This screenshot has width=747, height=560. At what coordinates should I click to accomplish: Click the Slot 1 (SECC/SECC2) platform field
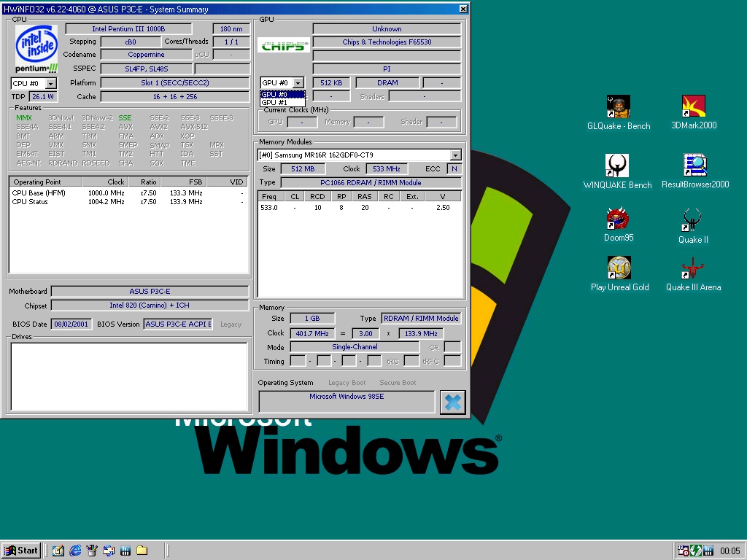[175, 83]
